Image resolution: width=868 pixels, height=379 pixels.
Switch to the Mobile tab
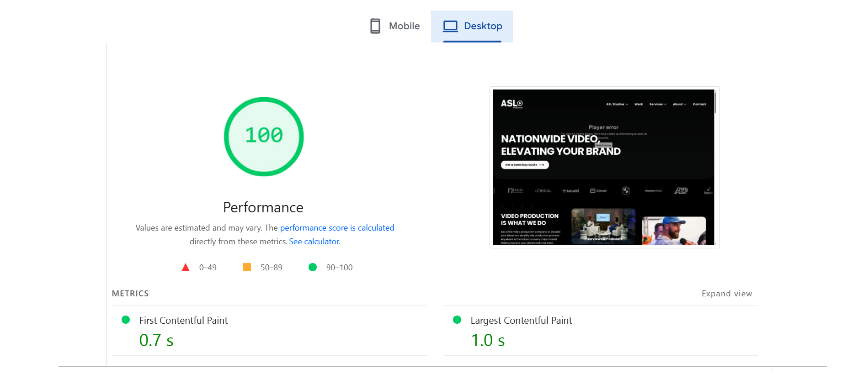coord(395,26)
